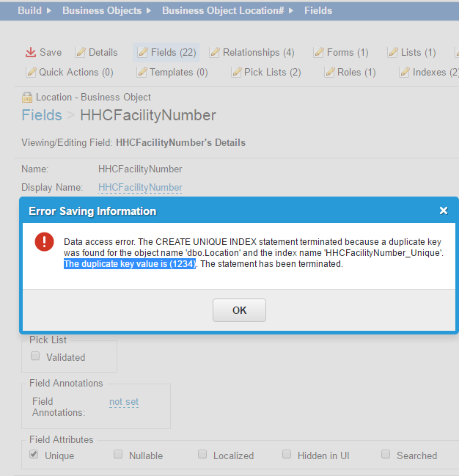
Task: Click the HHCFacilityNumber Display Name field
Action: pos(140,188)
